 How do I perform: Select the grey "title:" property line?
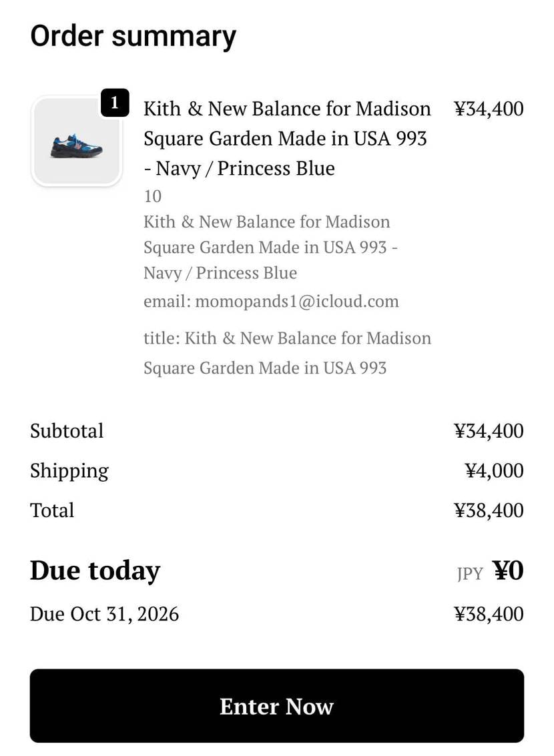click(287, 353)
